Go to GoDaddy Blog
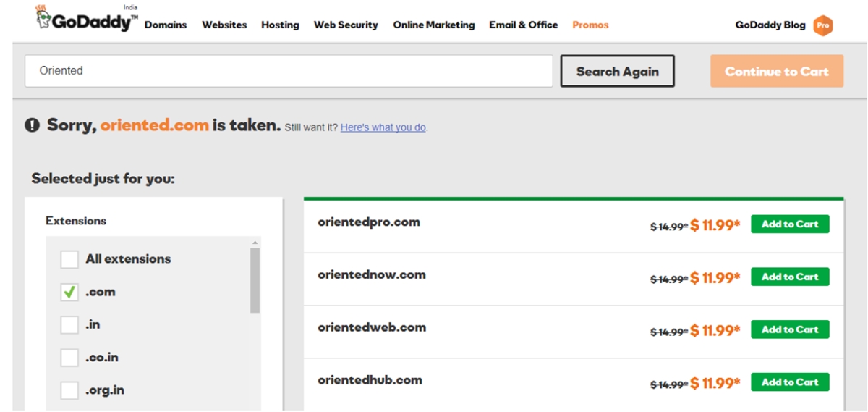 pyautogui.click(x=770, y=25)
